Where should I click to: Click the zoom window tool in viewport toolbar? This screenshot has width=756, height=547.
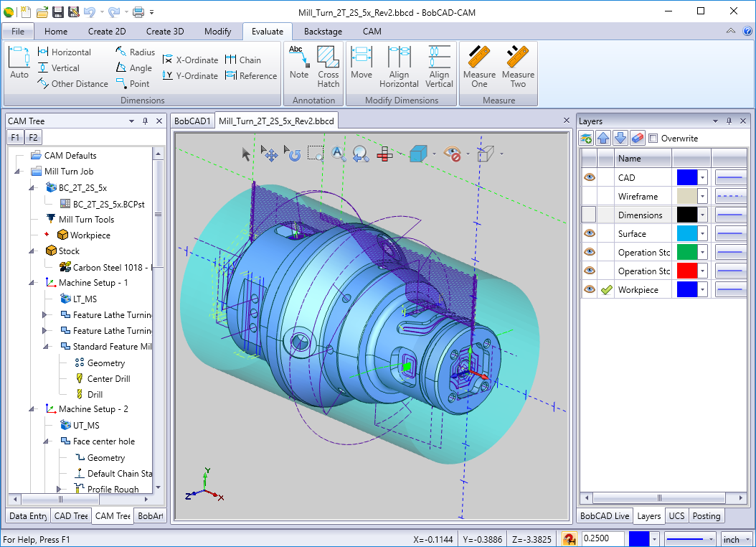316,153
